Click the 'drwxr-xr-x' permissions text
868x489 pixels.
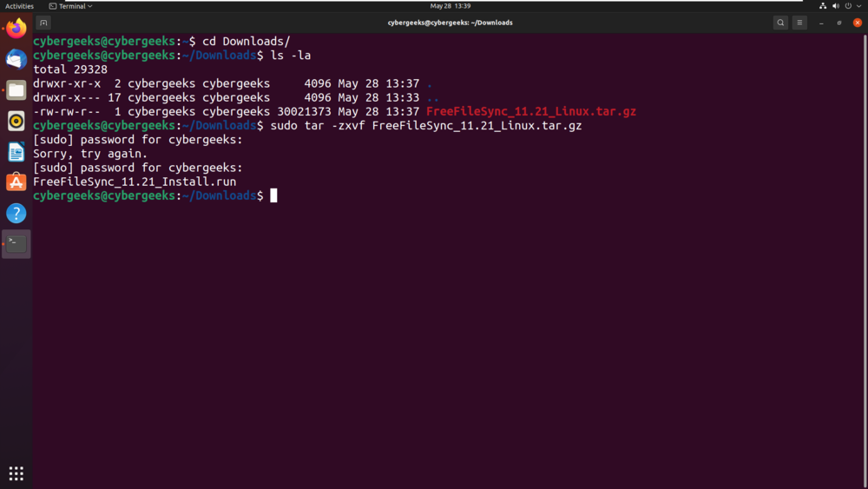click(x=67, y=83)
